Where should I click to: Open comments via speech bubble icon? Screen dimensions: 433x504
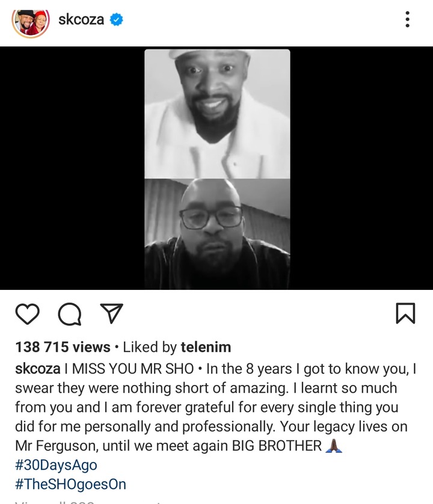click(x=69, y=314)
